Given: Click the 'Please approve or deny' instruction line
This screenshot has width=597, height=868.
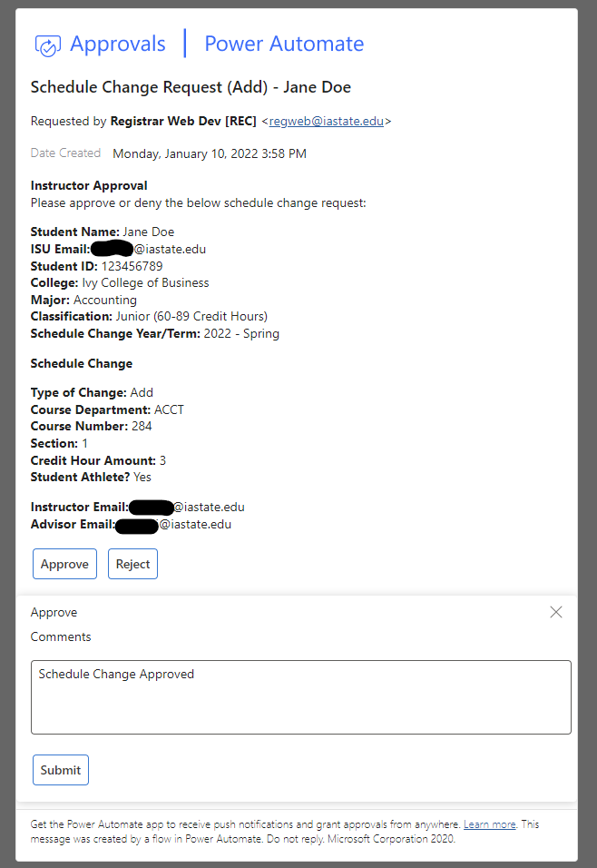Looking at the screenshot, I should pyautogui.click(x=198, y=202).
